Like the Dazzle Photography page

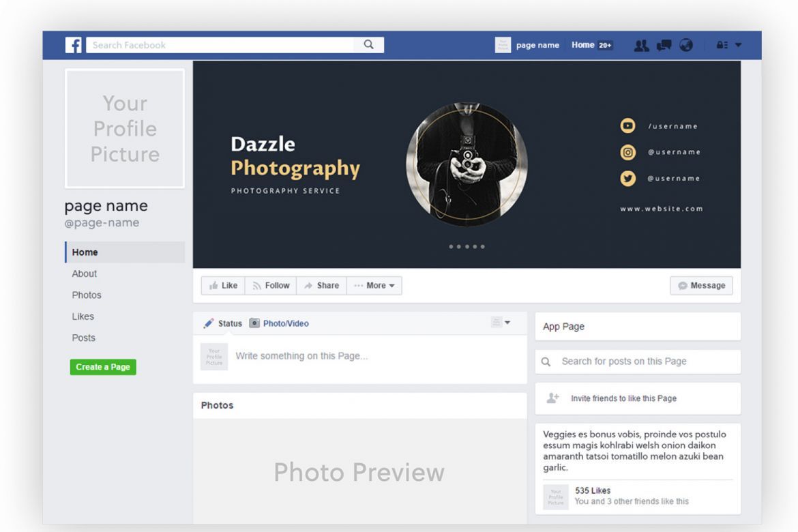[222, 285]
